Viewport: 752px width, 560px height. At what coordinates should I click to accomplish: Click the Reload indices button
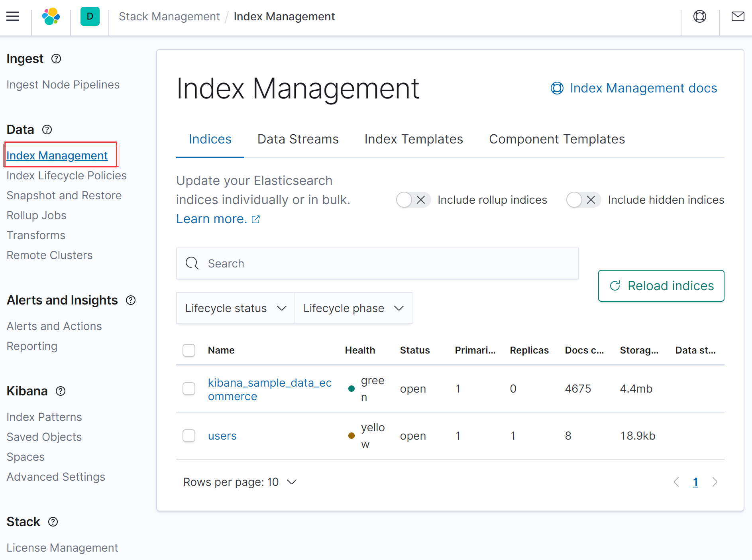pyautogui.click(x=661, y=286)
